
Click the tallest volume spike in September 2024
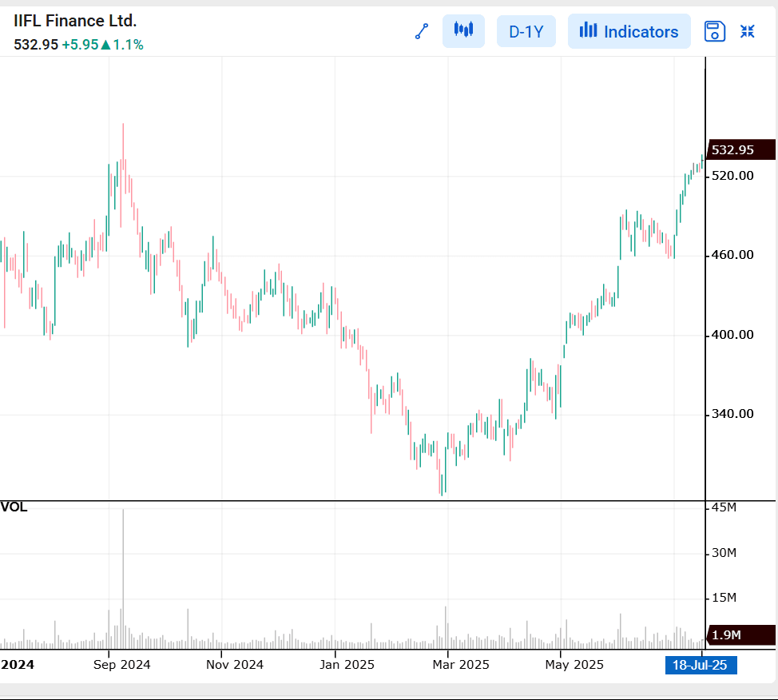[123, 579]
